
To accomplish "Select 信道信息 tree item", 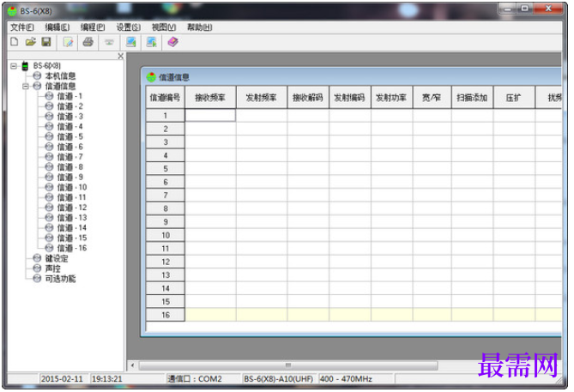I will point(60,87).
